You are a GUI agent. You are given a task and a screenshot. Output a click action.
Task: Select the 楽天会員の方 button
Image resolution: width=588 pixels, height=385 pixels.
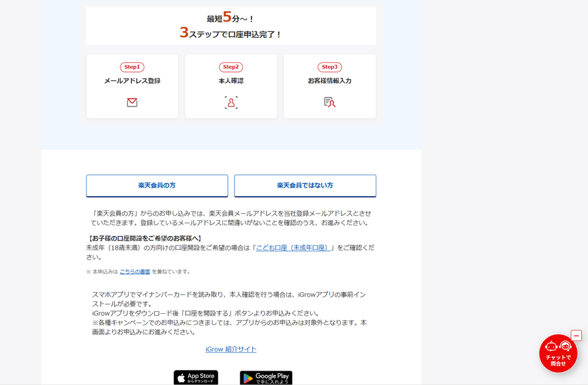(157, 186)
